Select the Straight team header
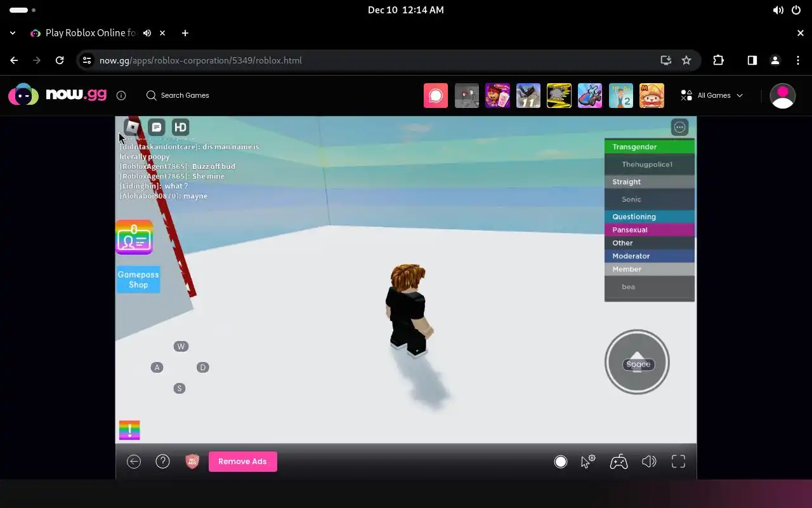 click(x=650, y=182)
